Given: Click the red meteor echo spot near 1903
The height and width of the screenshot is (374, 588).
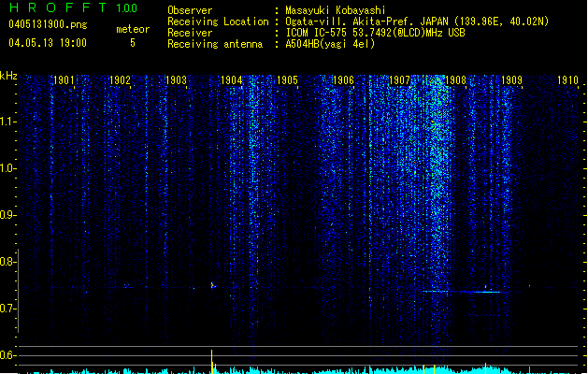Looking at the screenshot, I should [x=212, y=286].
